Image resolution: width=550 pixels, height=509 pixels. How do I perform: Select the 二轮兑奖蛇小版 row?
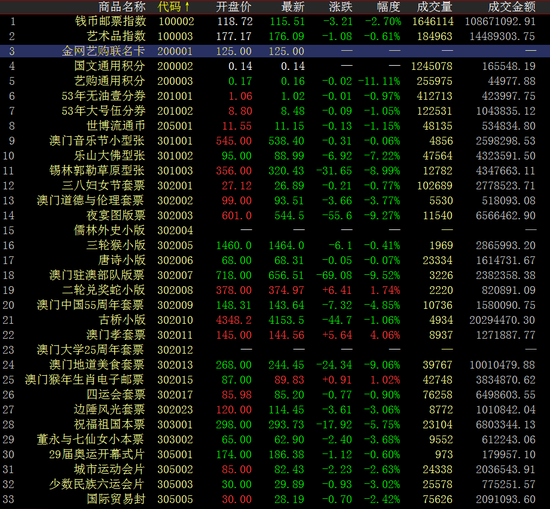[x=275, y=290]
